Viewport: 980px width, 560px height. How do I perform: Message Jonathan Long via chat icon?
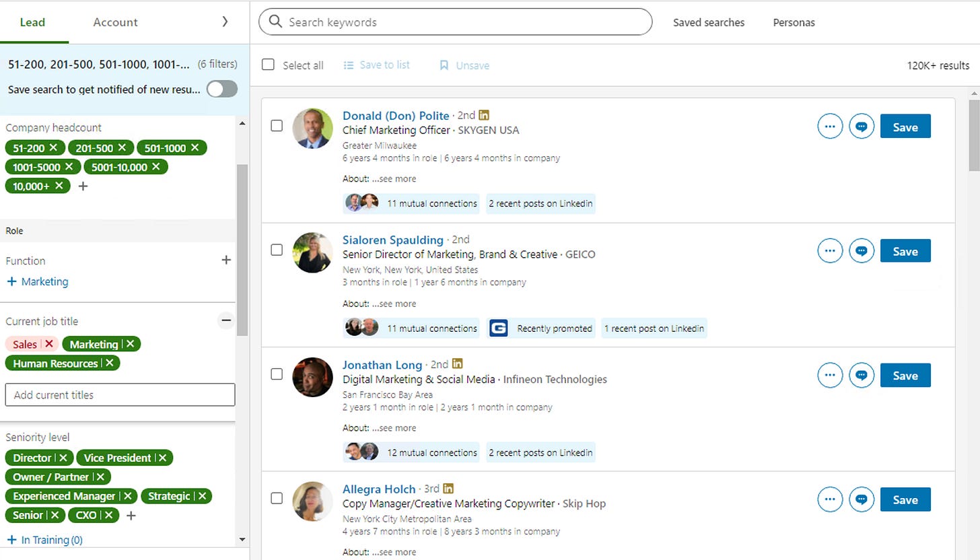click(x=862, y=376)
